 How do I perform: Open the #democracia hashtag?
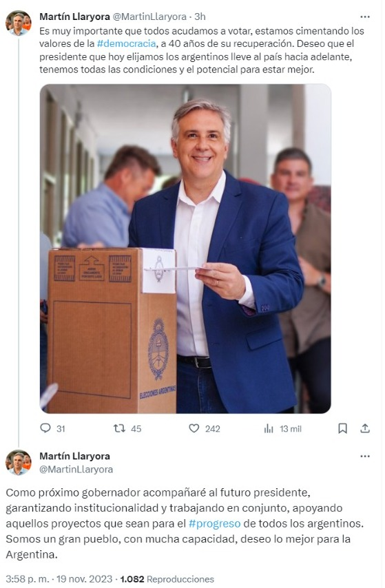point(126,43)
